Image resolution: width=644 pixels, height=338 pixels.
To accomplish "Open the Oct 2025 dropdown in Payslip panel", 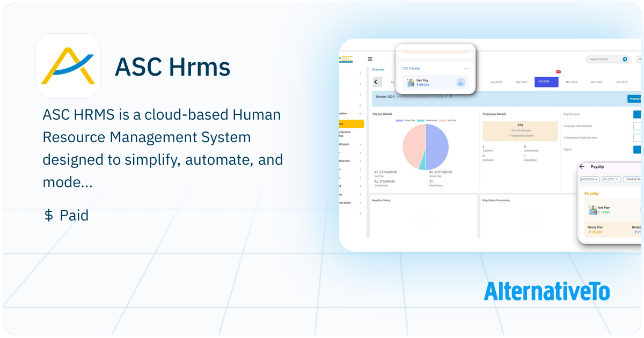I will 611,179.
